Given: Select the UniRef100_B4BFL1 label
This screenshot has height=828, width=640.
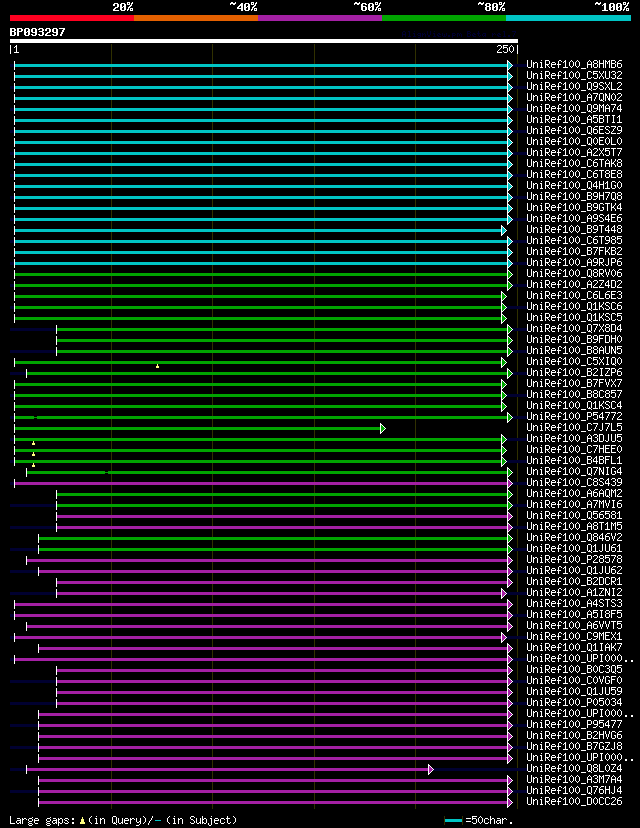Looking at the screenshot, I should 574,460.
